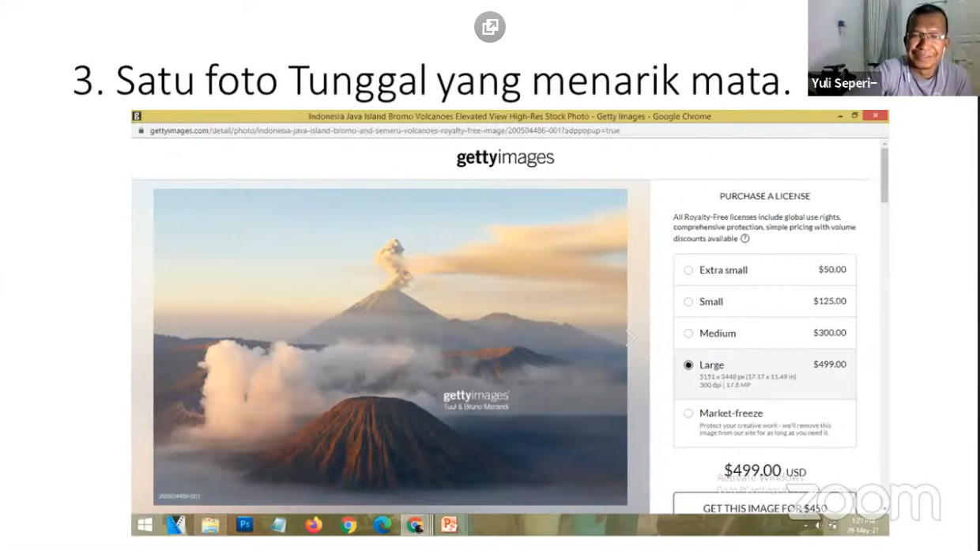Image resolution: width=980 pixels, height=551 pixels.
Task: Select the Large $499.00 radio button
Action: coord(688,365)
